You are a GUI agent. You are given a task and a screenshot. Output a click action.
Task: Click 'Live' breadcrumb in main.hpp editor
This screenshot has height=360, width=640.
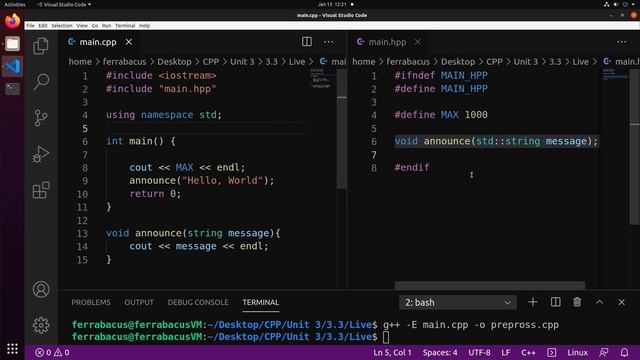580,62
